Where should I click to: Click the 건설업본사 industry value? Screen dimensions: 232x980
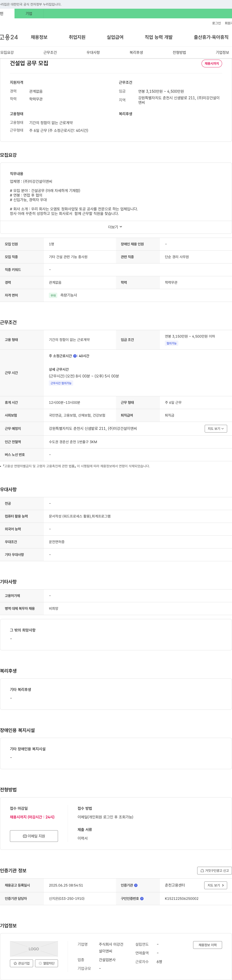point(107,960)
